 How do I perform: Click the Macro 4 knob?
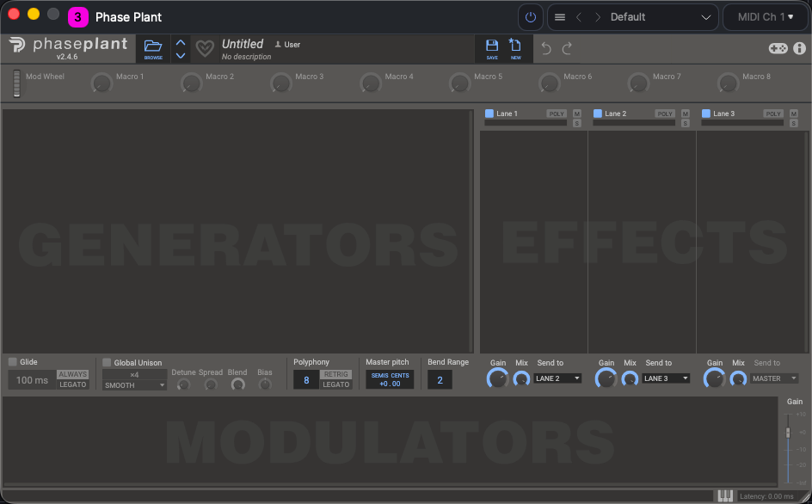[371, 83]
